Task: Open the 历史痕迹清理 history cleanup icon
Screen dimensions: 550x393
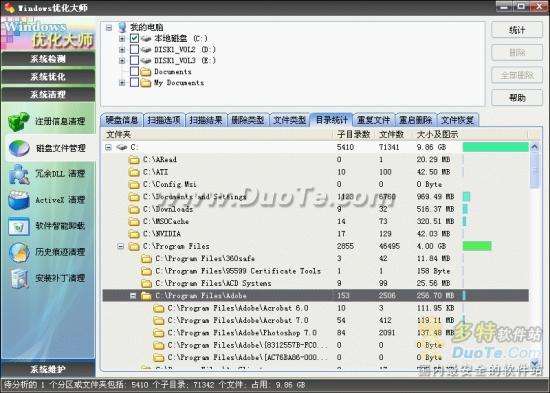Action: tap(19, 252)
